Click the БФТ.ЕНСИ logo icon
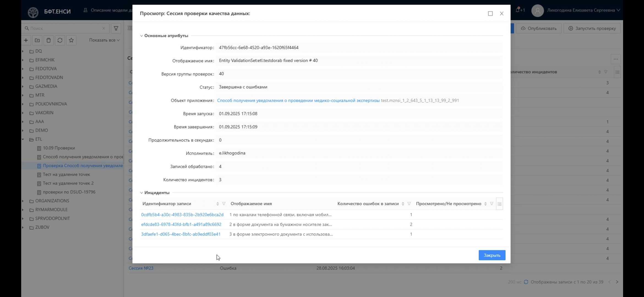 pos(33,12)
